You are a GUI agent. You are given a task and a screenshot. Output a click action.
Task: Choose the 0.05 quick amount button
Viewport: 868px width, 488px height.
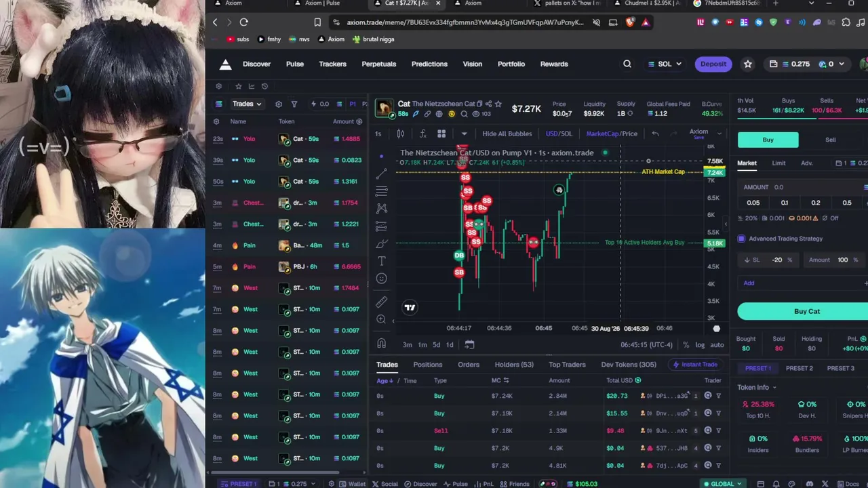tap(753, 203)
